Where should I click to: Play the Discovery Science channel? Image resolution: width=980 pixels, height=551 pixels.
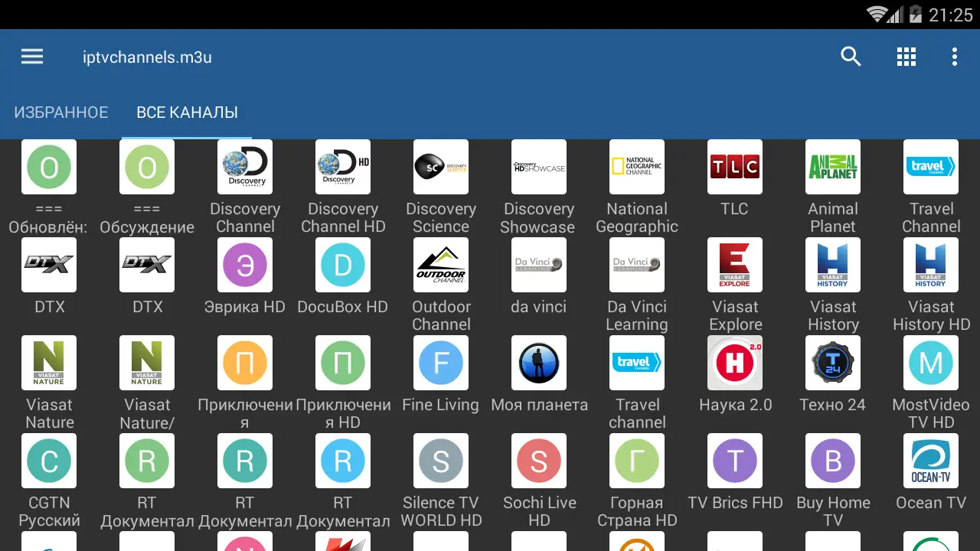click(440, 167)
